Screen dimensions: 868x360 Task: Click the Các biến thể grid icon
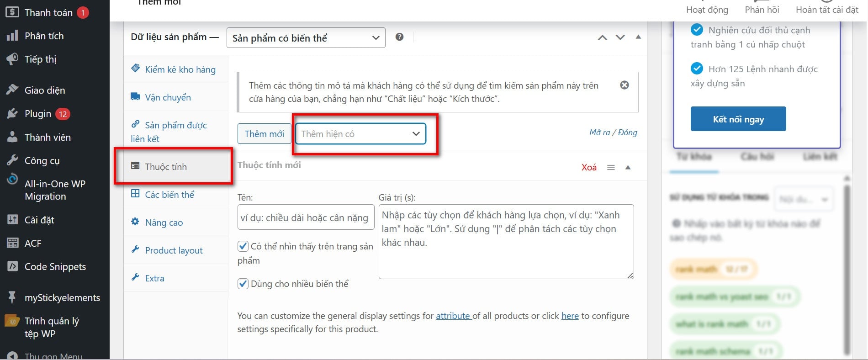tap(135, 194)
